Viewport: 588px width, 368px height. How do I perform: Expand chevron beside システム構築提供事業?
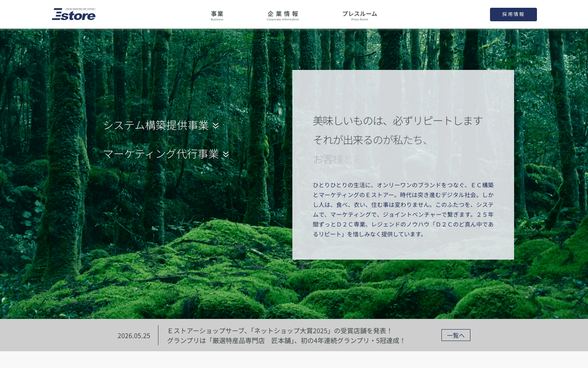point(216,126)
